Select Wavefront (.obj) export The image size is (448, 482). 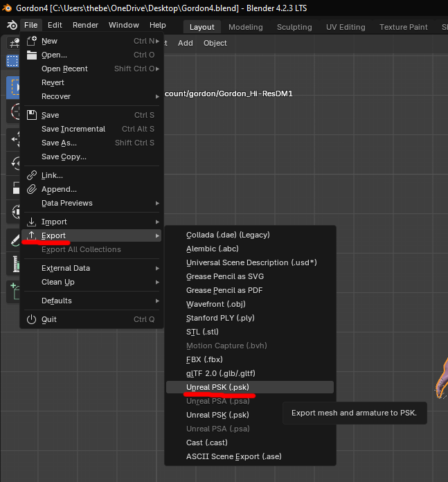click(x=250, y=304)
